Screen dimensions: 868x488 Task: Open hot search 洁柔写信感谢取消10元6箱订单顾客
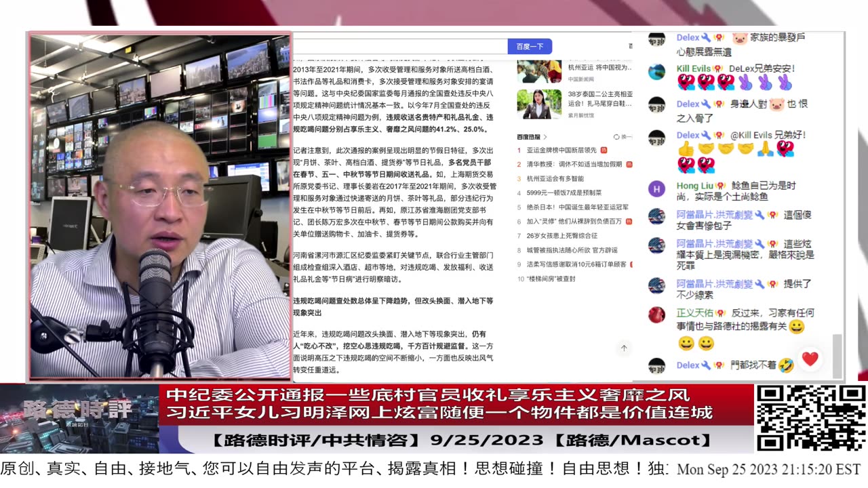576,264
